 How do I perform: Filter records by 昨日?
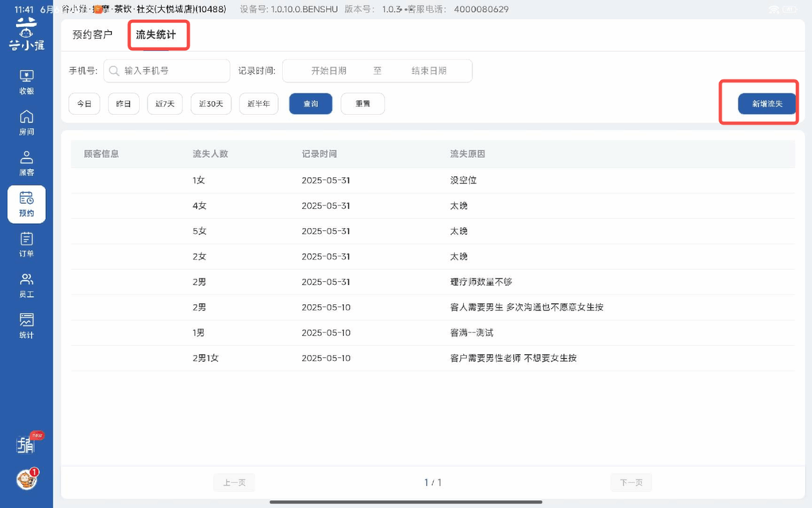123,104
